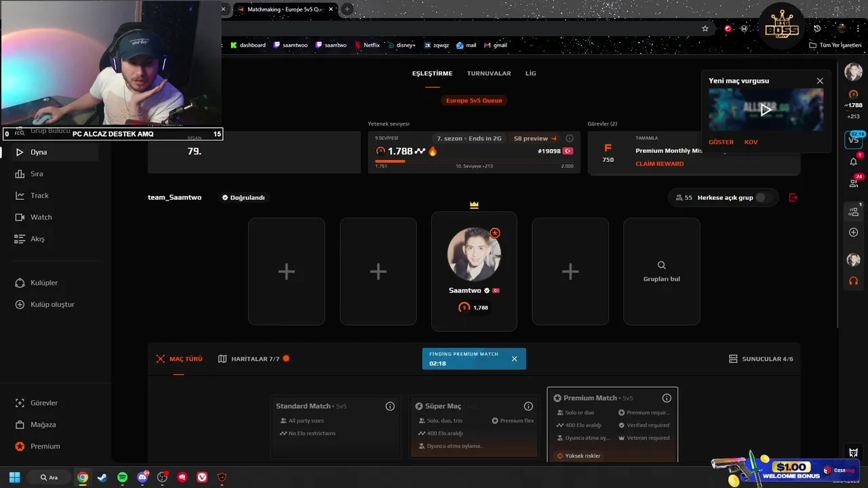Click the Gruplar bul card

click(662, 271)
